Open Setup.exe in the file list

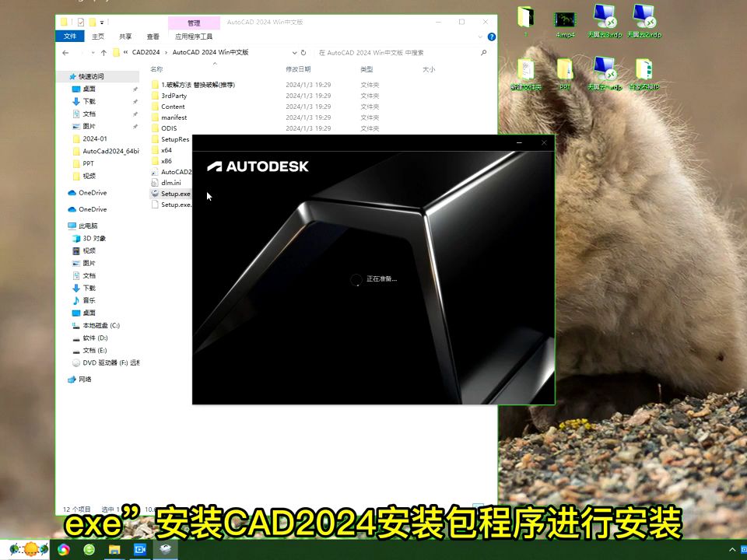coord(177,194)
